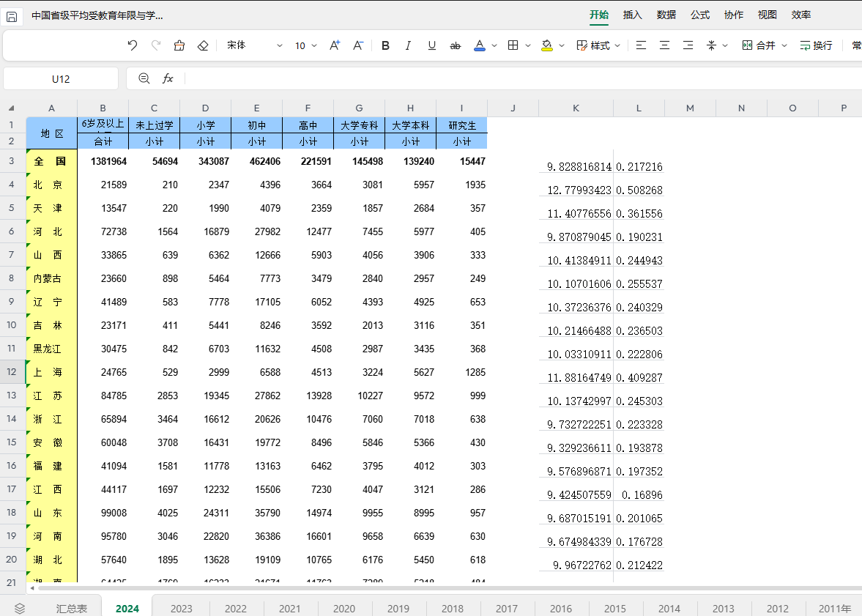Viewport: 862px width, 616px height.
Task: Switch to the 2023 sheet tab
Action: [182, 608]
